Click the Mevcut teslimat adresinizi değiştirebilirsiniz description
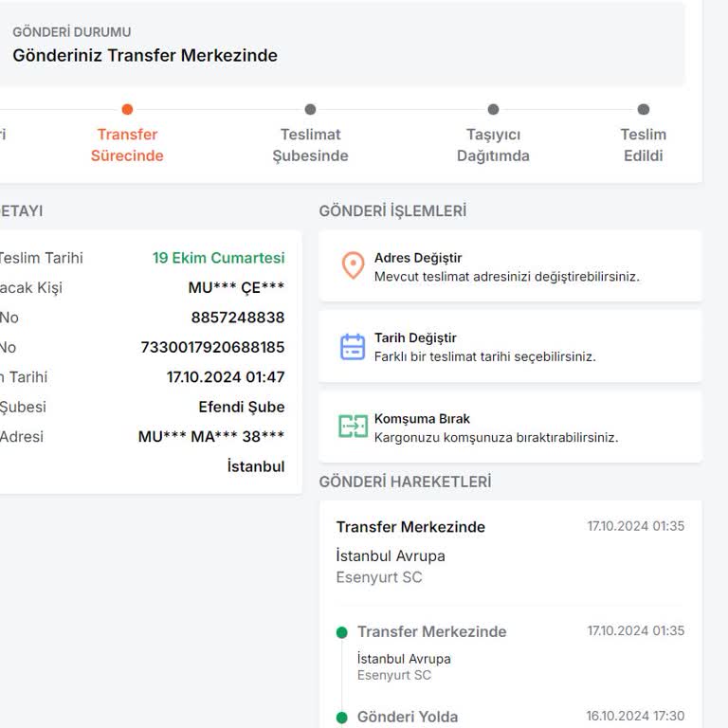This screenshot has height=728, width=728. click(507, 277)
